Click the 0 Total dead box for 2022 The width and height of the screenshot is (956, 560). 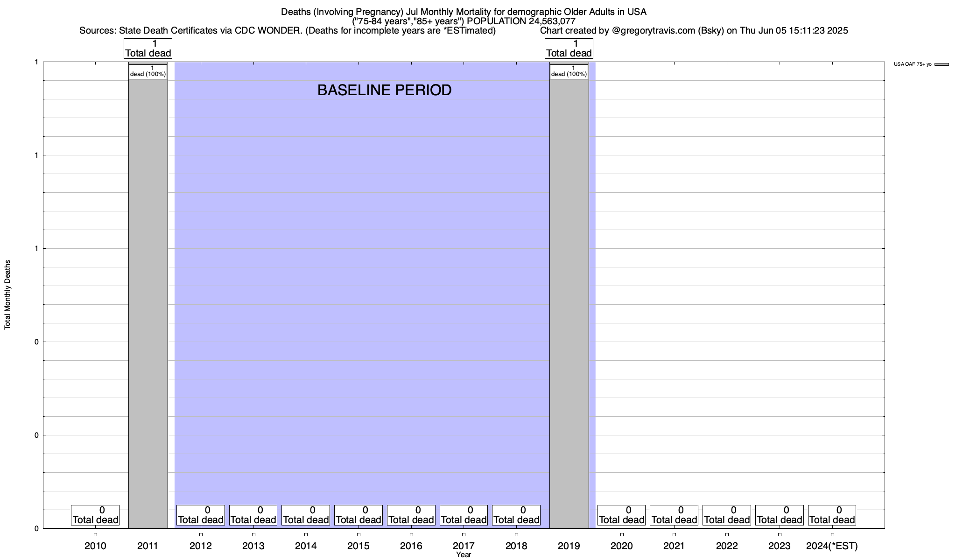pos(727,515)
